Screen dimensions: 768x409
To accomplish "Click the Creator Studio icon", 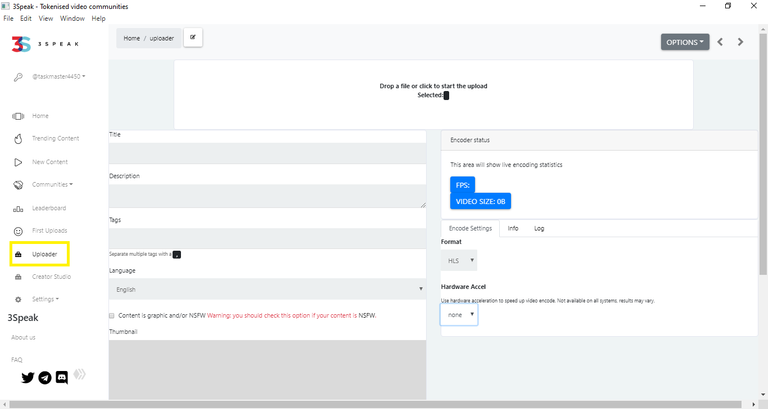I will click(18, 277).
